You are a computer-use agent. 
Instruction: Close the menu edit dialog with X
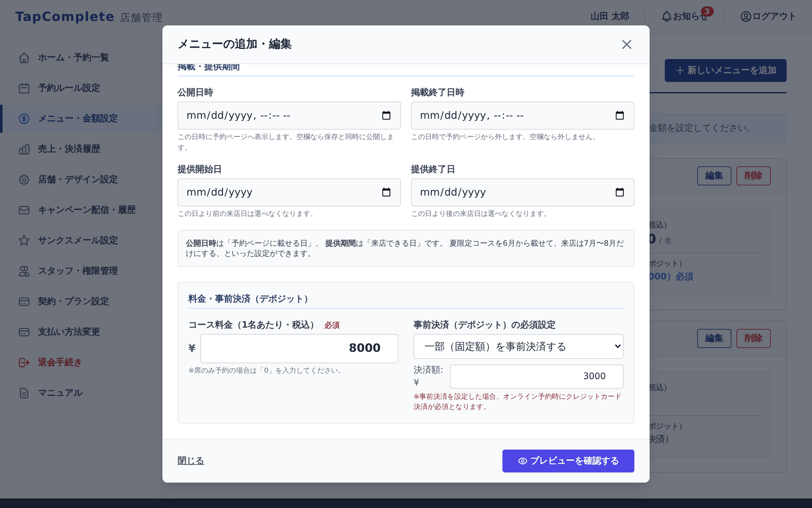click(x=627, y=45)
